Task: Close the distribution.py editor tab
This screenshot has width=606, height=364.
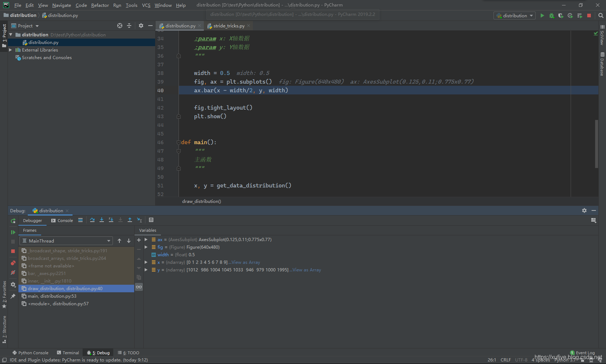Action: coord(199,26)
